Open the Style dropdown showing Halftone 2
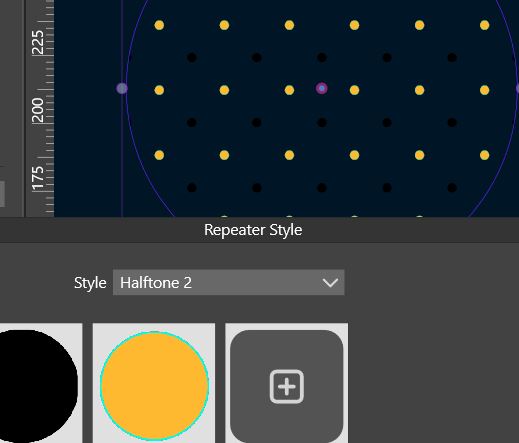The height and width of the screenshot is (443, 519). 229,283
